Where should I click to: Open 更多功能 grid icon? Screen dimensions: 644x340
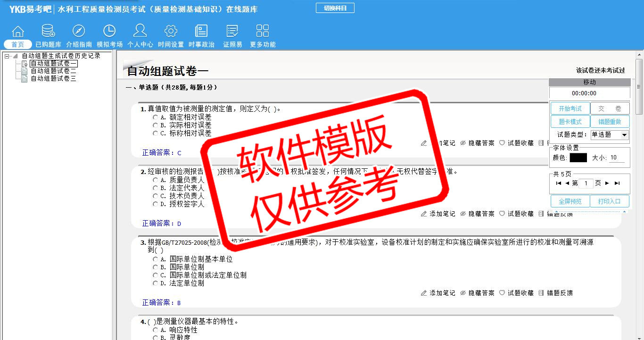263,32
